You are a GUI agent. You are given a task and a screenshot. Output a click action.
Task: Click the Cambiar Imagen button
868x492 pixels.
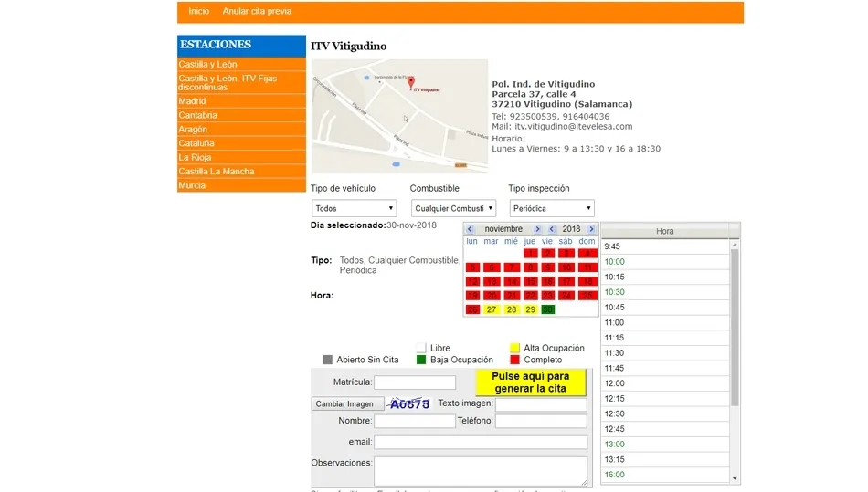(x=345, y=403)
